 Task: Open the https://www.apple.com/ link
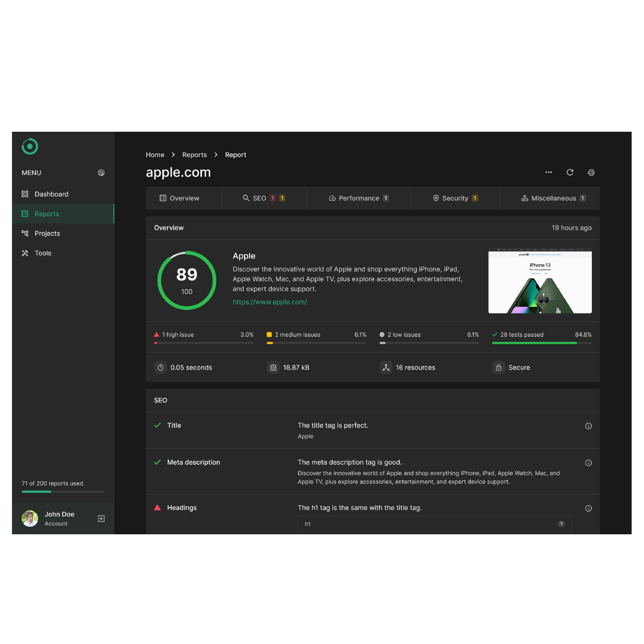[270, 302]
